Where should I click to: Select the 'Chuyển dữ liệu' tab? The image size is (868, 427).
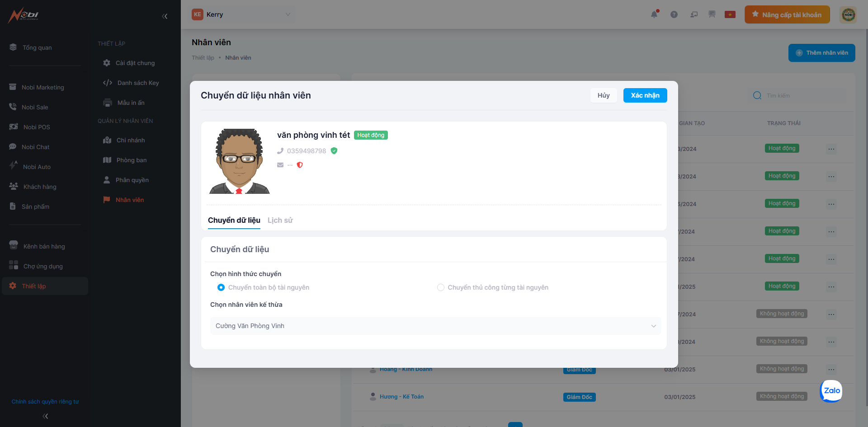(x=234, y=221)
